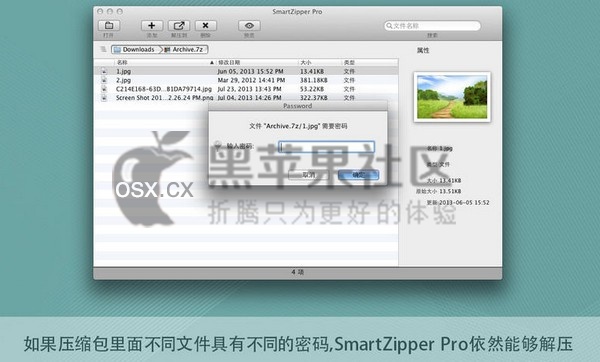Click size value 381.18KB

(x=313, y=80)
